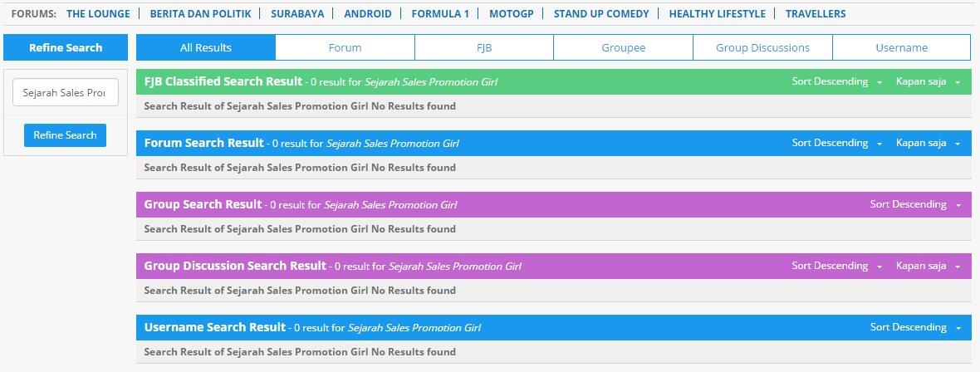Select the Group Discussions tab
The image size is (980, 372).
click(x=762, y=47)
